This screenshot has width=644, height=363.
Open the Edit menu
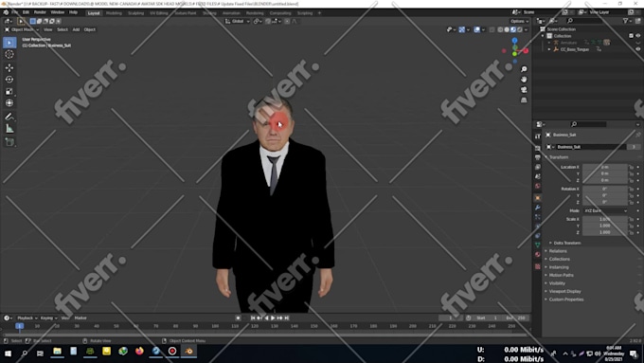coord(26,12)
